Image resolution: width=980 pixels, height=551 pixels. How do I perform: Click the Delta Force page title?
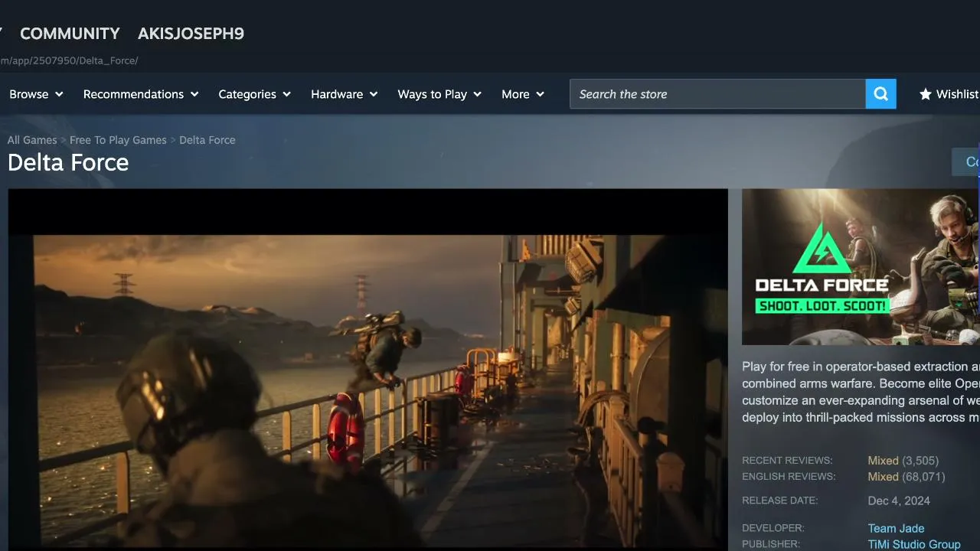point(68,162)
